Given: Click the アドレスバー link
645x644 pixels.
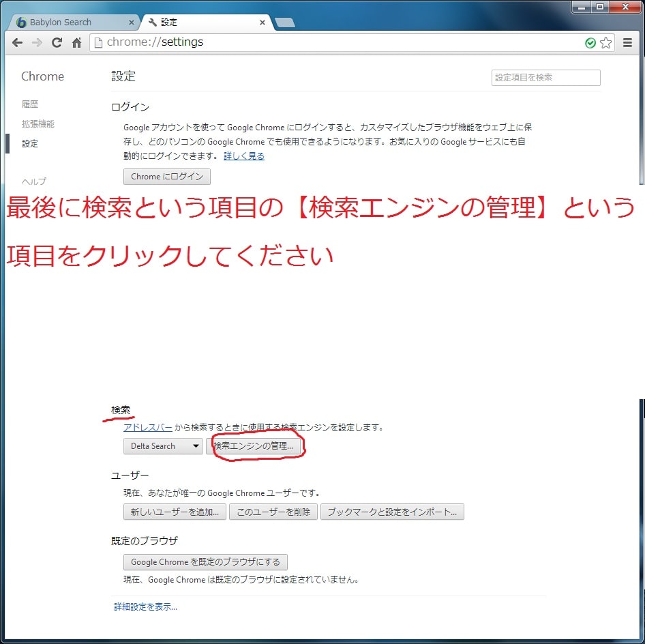Looking at the screenshot, I should (148, 428).
